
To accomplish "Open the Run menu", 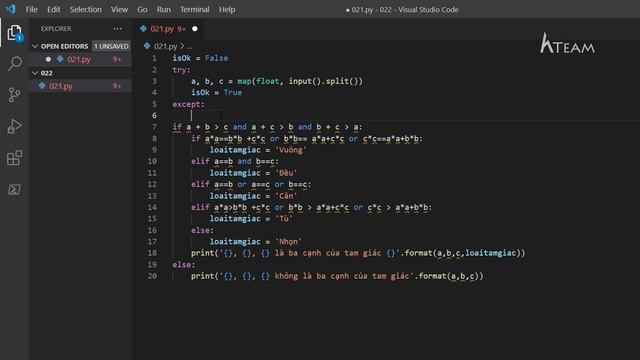I will click(x=164, y=9).
